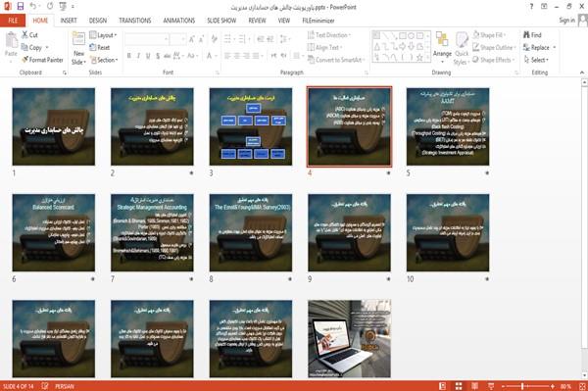The width and height of the screenshot is (588, 391).
Task: Toggle Underline formatting button
Action: [148, 56]
